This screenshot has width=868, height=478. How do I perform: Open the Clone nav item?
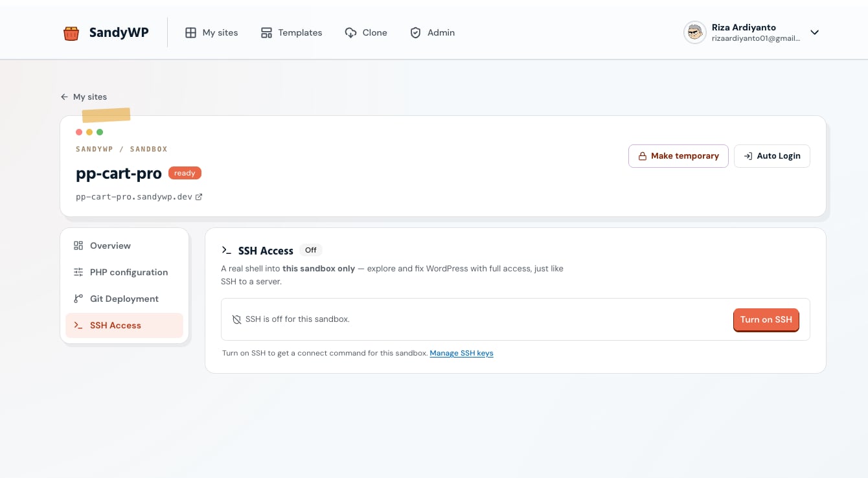coord(366,32)
